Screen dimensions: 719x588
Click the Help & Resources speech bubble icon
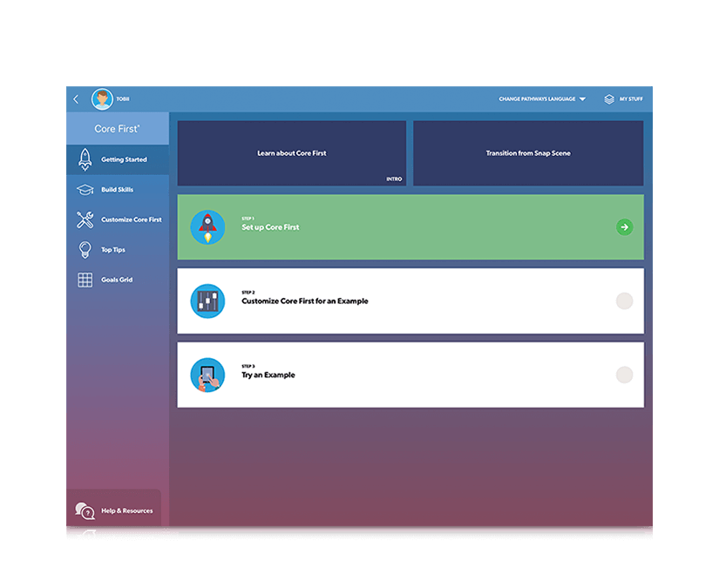coord(85,511)
